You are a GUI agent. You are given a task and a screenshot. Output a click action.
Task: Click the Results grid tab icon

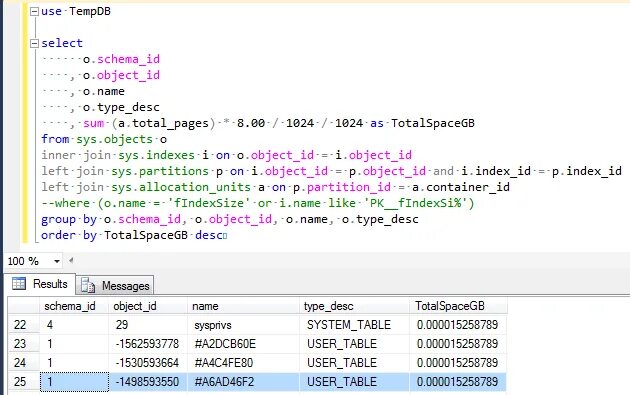(x=18, y=283)
